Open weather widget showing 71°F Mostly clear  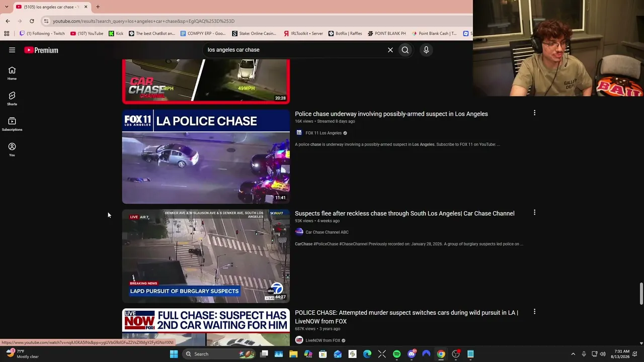click(22, 354)
